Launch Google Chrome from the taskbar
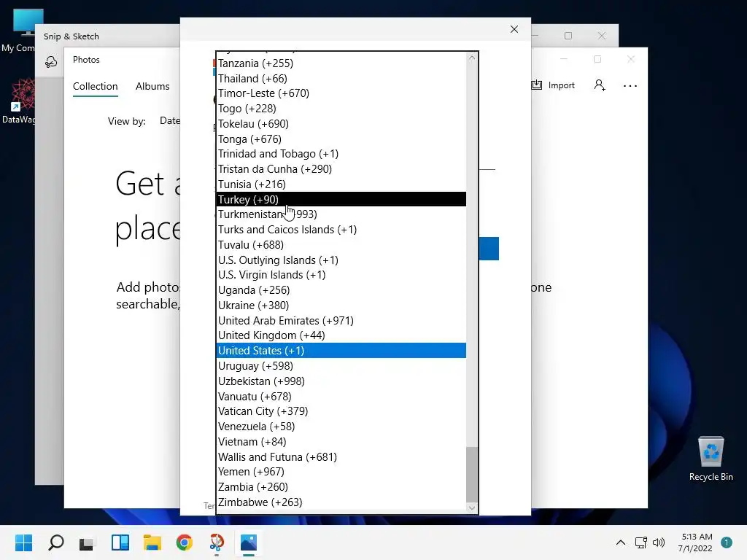 185,542
